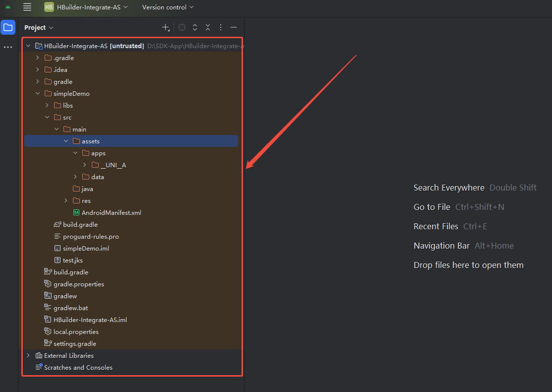Expand the __UNI__A folder

[x=84, y=165]
